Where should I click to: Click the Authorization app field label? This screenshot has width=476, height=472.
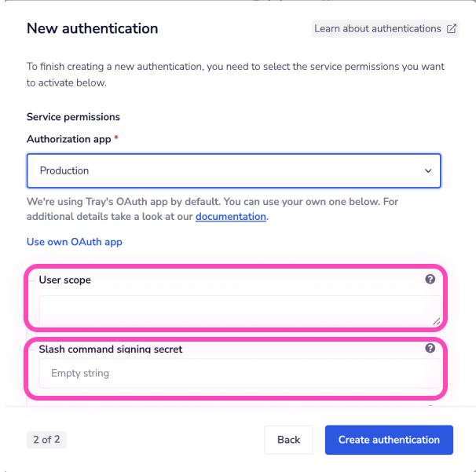pyautogui.click(x=70, y=139)
